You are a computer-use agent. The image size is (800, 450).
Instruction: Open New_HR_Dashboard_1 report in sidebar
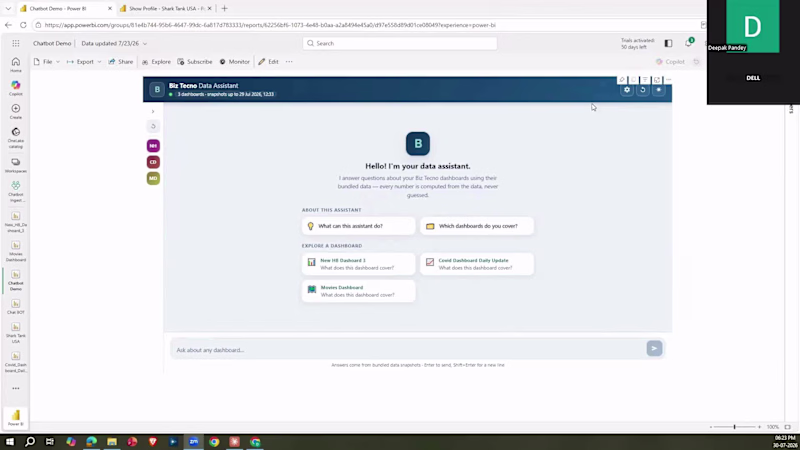(x=16, y=221)
